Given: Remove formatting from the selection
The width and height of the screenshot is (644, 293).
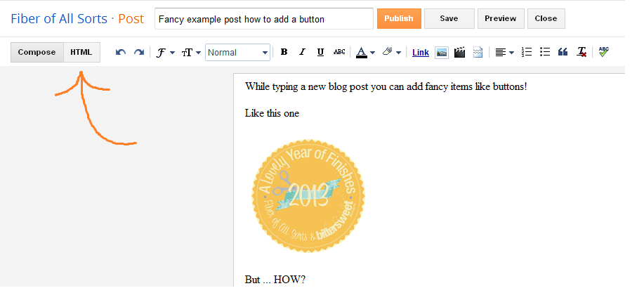Looking at the screenshot, I should click(581, 52).
